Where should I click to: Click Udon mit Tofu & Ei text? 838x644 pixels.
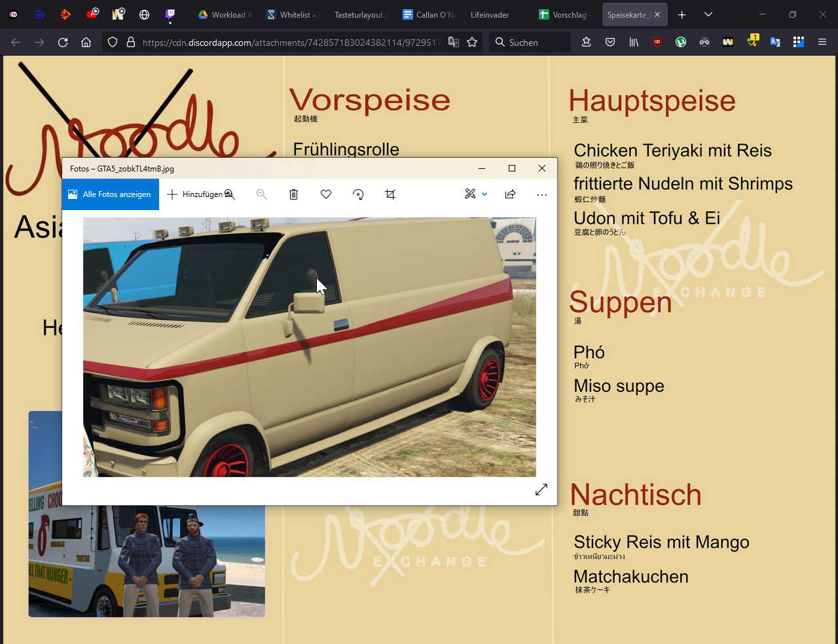[647, 218]
